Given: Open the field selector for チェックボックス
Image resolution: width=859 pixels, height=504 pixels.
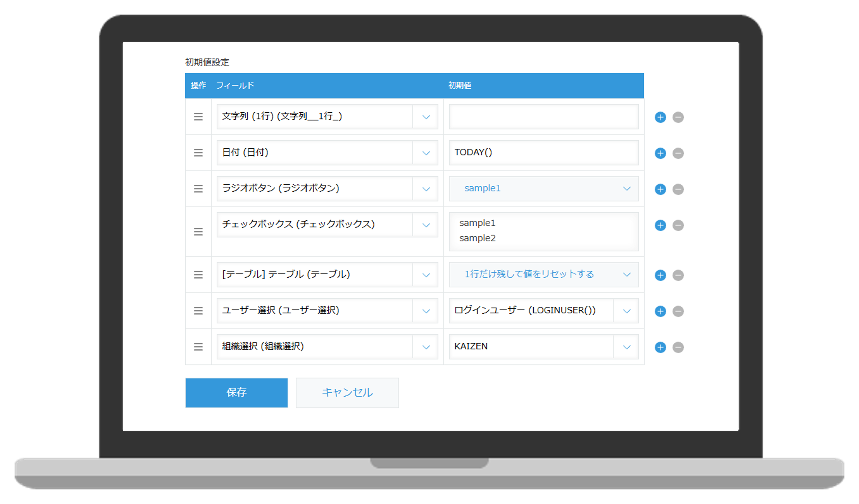Looking at the screenshot, I should (x=426, y=225).
